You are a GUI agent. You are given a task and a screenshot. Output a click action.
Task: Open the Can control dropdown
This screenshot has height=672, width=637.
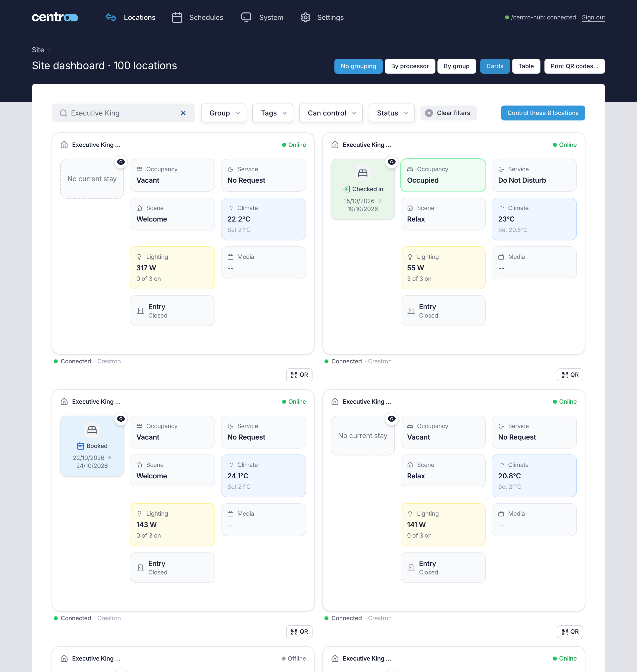click(x=331, y=113)
